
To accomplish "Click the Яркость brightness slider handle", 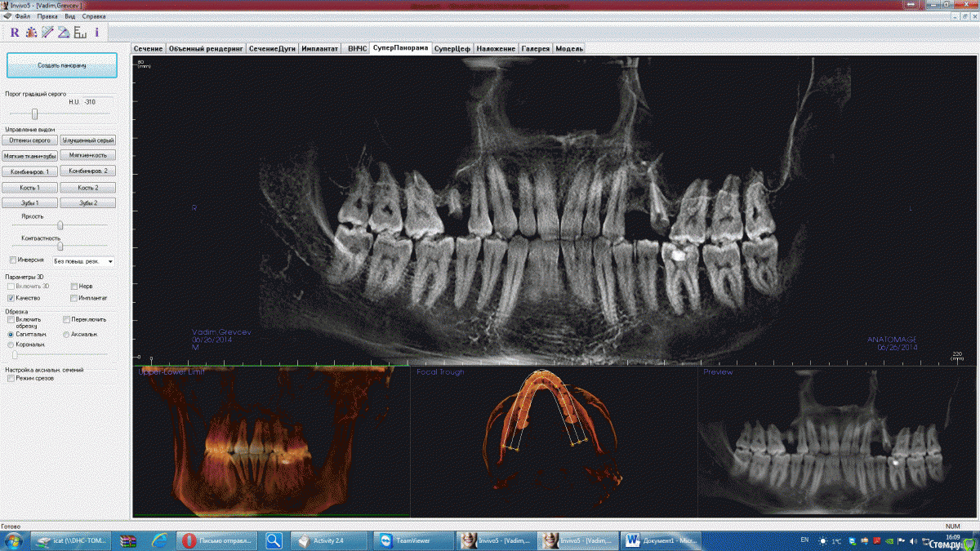I will pyautogui.click(x=60, y=224).
